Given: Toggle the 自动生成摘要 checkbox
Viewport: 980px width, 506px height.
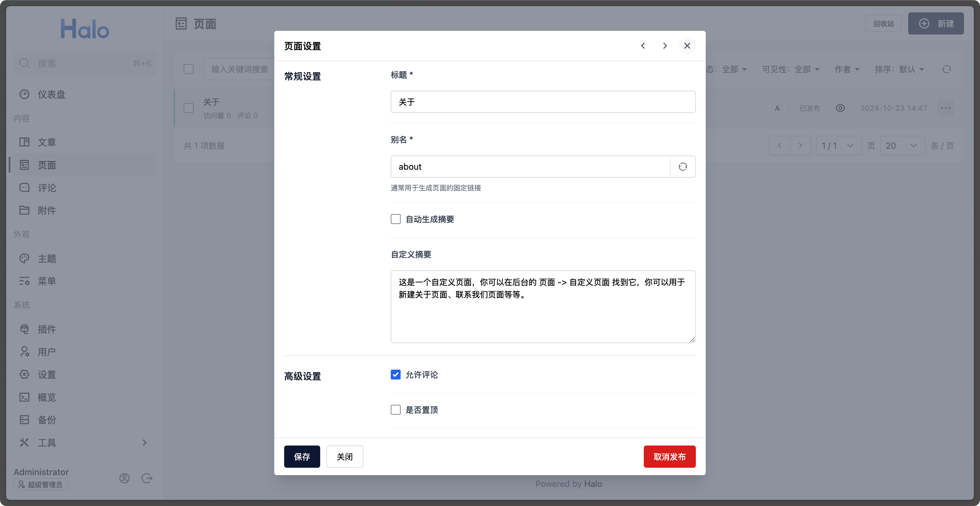Looking at the screenshot, I should (396, 219).
